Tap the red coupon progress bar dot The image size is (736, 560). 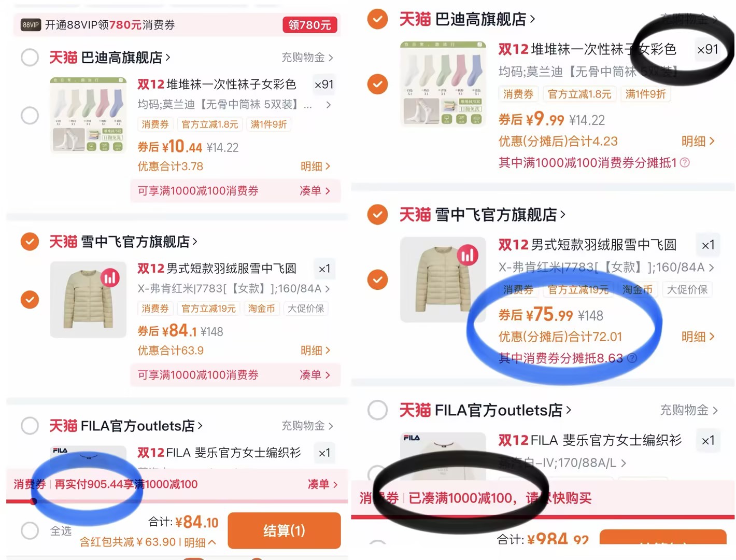(33, 501)
